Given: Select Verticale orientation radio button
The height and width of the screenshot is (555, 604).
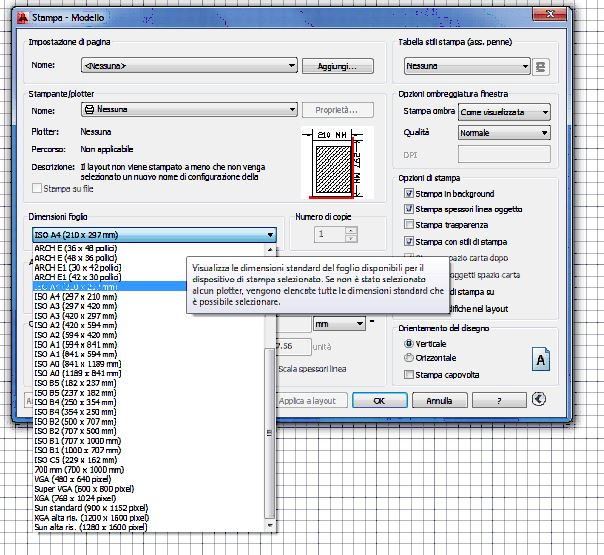Looking at the screenshot, I should pyautogui.click(x=409, y=344).
